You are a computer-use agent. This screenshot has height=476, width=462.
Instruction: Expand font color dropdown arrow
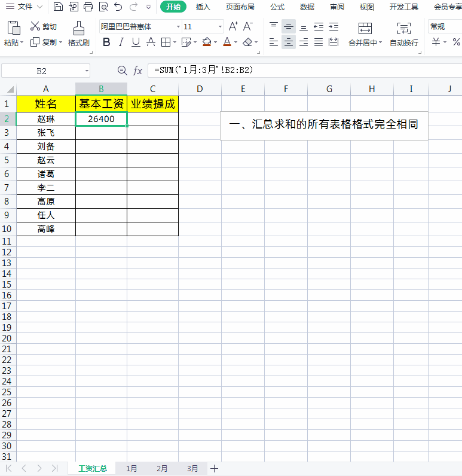235,42
